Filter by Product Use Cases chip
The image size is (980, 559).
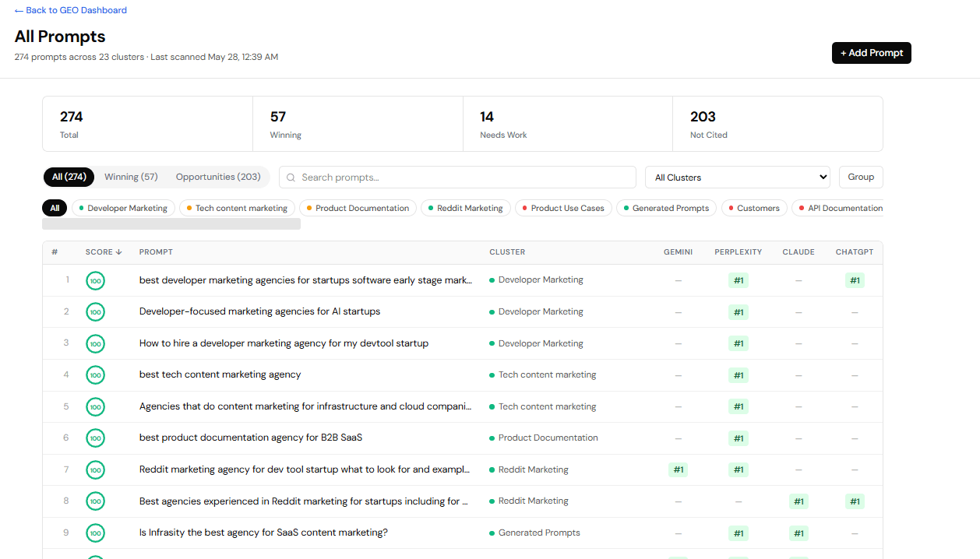click(x=563, y=208)
